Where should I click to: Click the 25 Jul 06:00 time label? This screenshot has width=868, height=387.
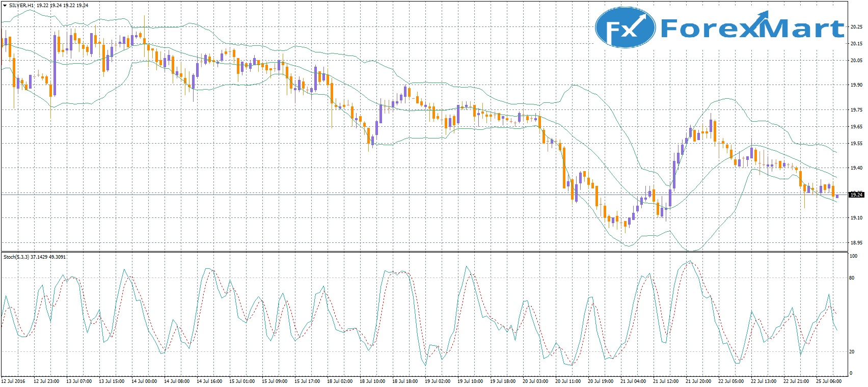[x=829, y=381]
